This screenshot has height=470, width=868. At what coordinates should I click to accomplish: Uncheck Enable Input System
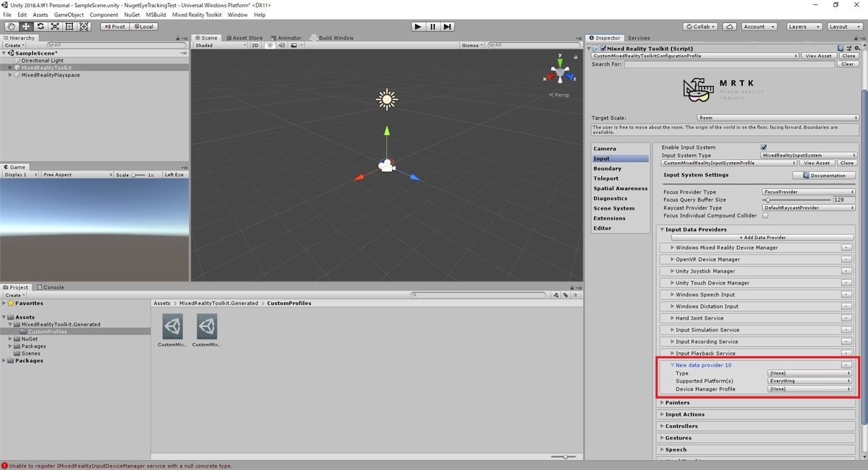(764, 147)
